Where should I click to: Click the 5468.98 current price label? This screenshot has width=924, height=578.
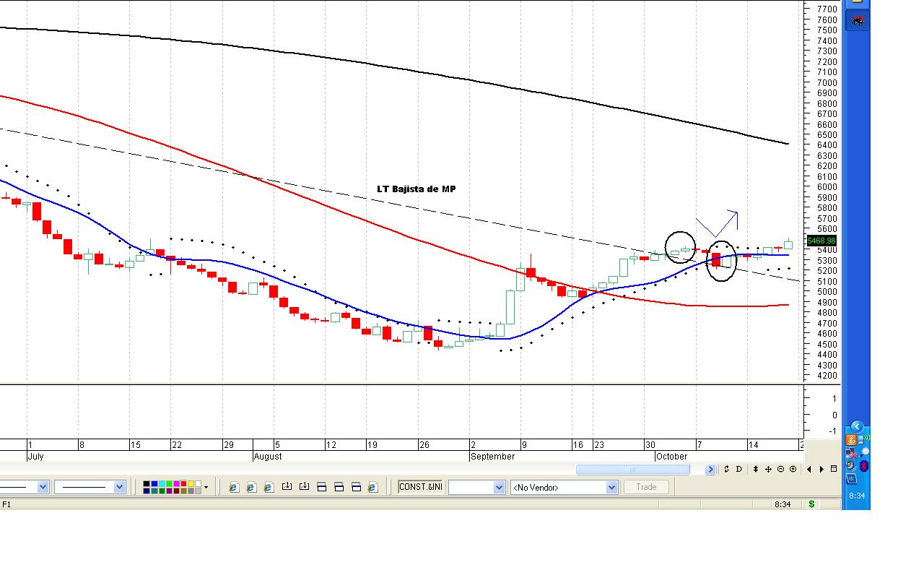pos(821,241)
